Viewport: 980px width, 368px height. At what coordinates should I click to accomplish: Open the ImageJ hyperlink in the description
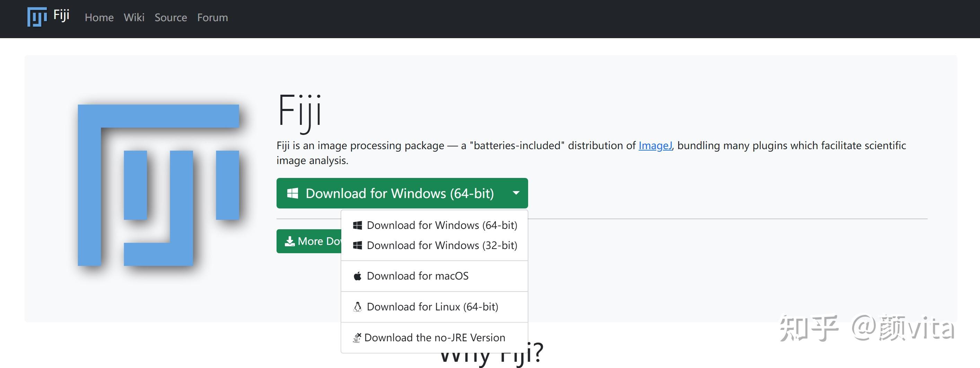(655, 146)
